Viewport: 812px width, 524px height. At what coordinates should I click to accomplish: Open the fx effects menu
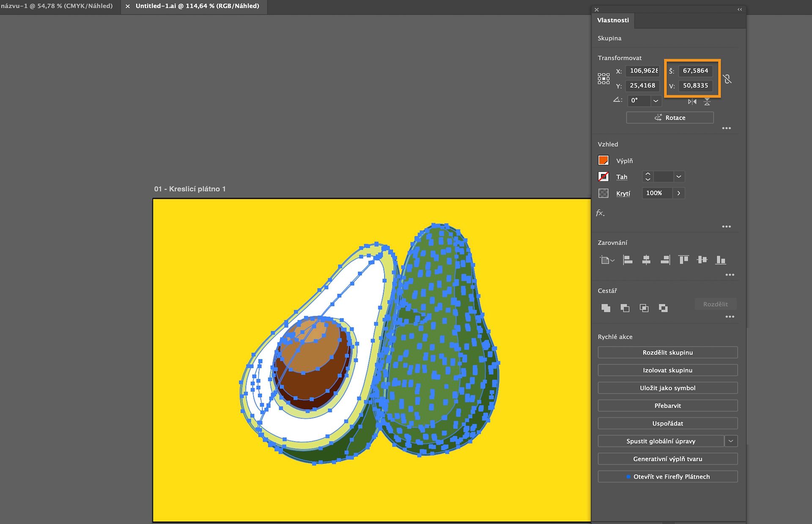tap(600, 213)
